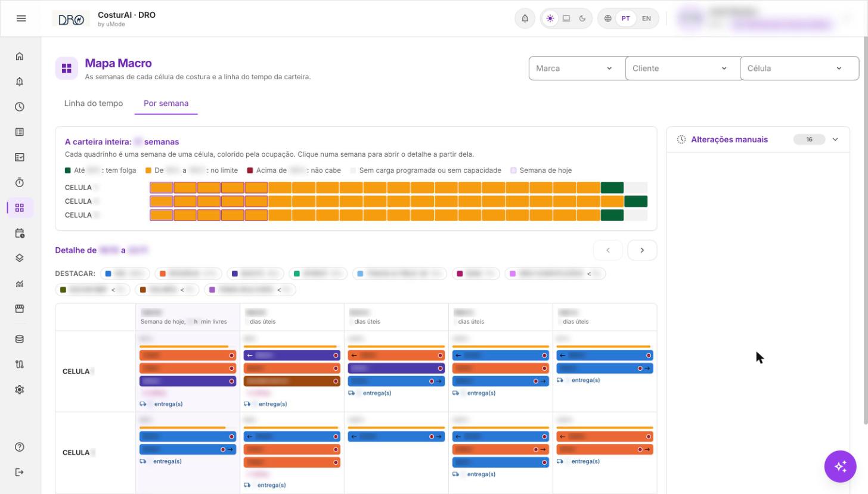The width and height of the screenshot is (868, 494).
Task: Click the olive highlight chip in DESTACAR
Action: tap(92, 290)
